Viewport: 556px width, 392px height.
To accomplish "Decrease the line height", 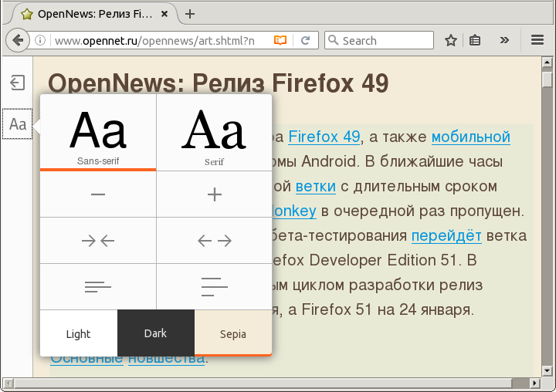I will coord(98,287).
